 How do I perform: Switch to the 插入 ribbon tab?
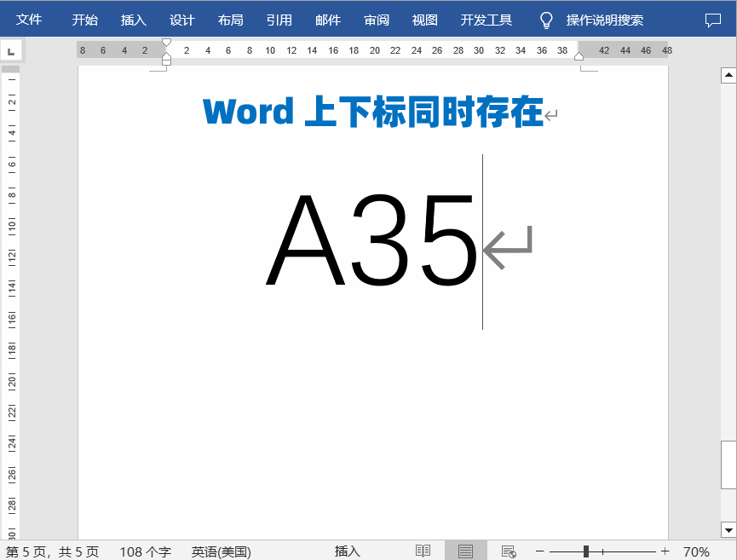[133, 19]
